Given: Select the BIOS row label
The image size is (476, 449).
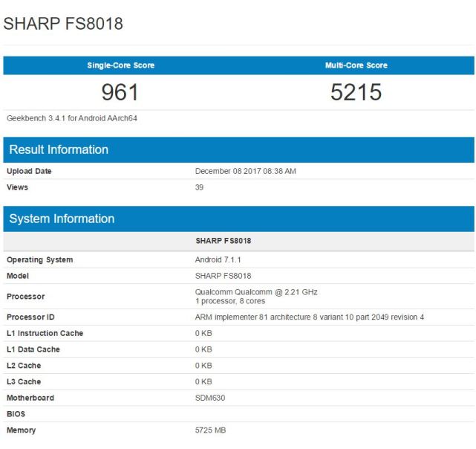Looking at the screenshot, I should coord(16,414).
